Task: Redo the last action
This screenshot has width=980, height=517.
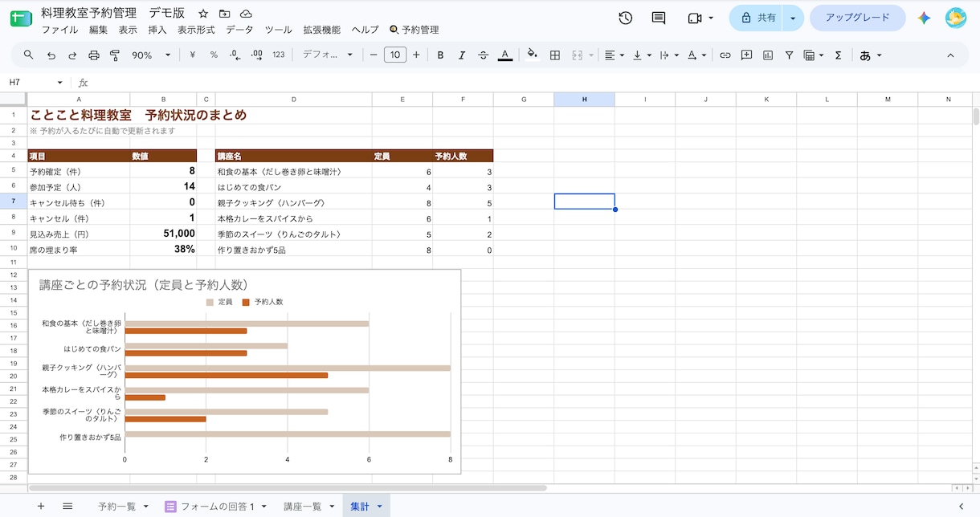Action: click(72, 55)
